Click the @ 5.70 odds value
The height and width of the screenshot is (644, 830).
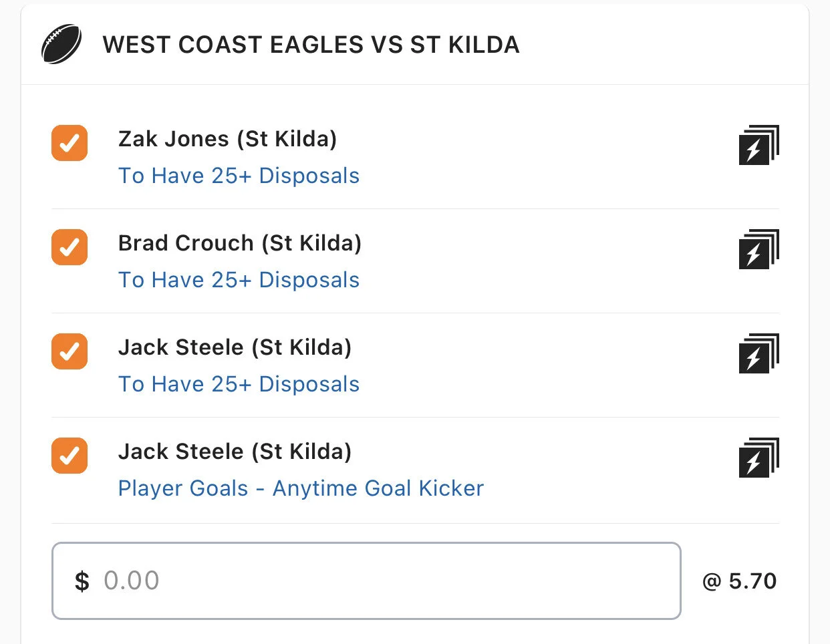(x=739, y=581)
